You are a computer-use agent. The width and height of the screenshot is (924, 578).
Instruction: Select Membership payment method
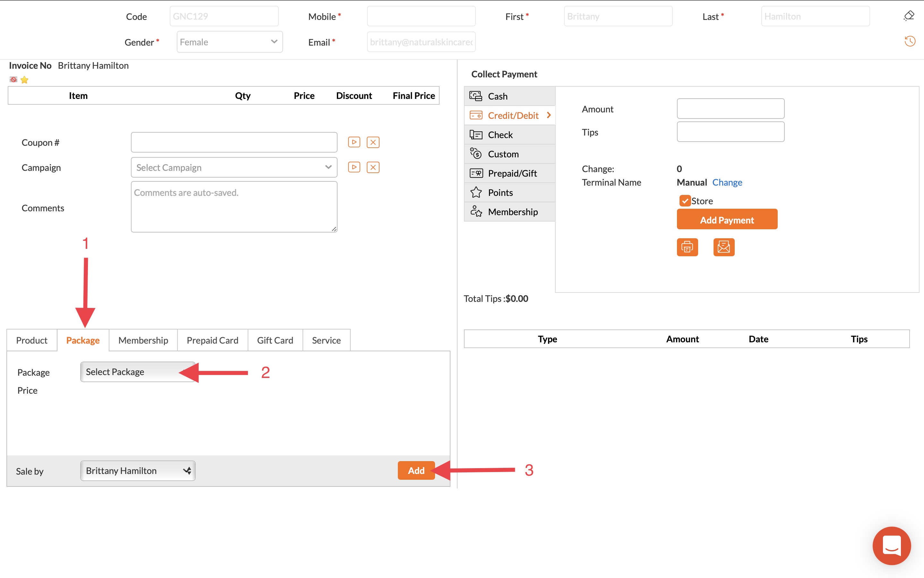[509, 211]
